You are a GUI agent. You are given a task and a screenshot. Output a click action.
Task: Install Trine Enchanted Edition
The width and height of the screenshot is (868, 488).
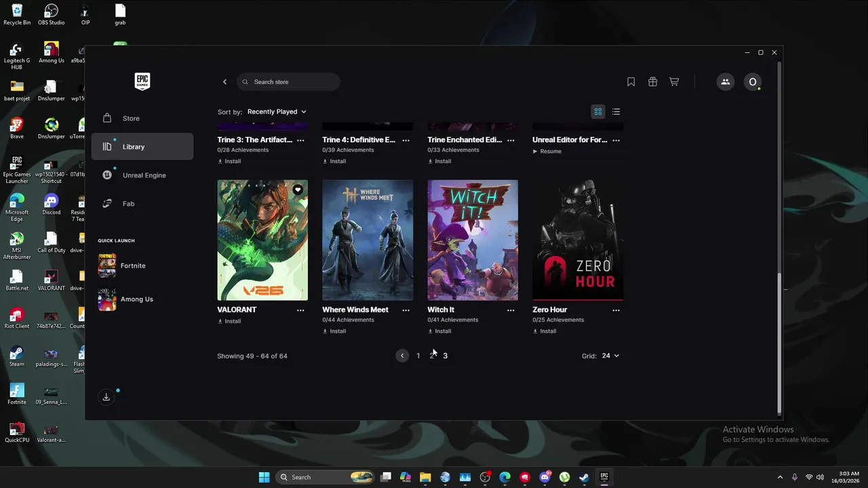click(x=439, y=161)
